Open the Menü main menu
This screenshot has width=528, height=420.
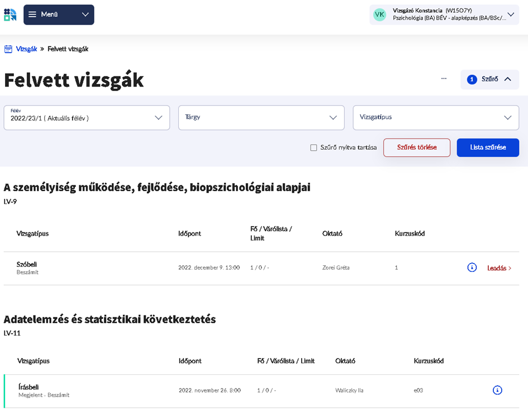(59, 15)
